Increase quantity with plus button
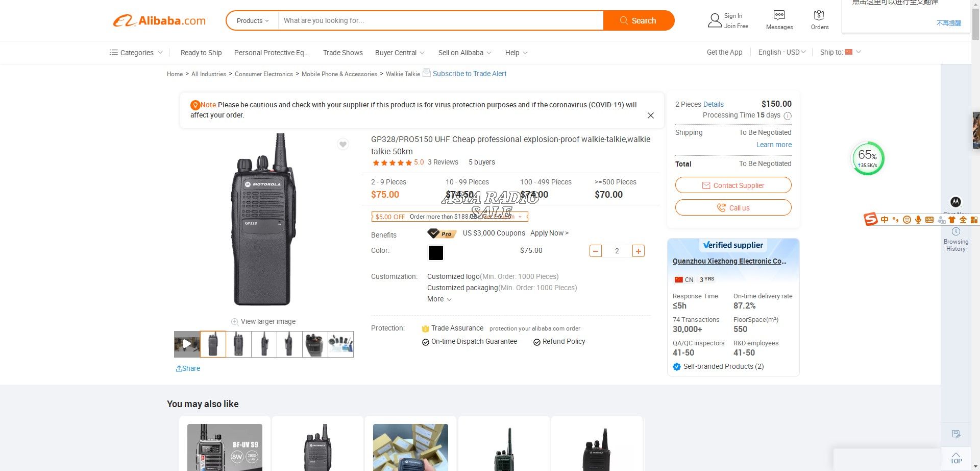The image size is (980, 471). [x=638, y=251]
